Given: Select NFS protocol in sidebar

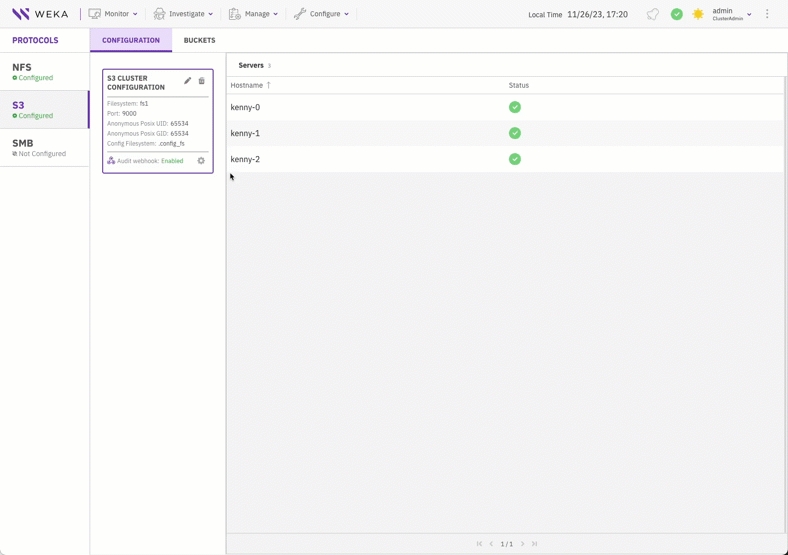Looking at the screenshot, I should click(44, 71).
